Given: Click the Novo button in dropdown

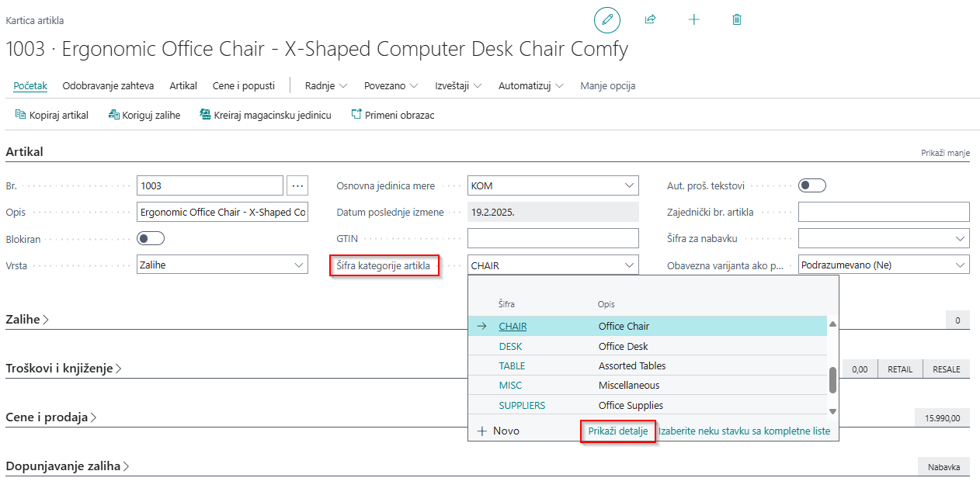Looking at the screenshot, I should (499, 431).
